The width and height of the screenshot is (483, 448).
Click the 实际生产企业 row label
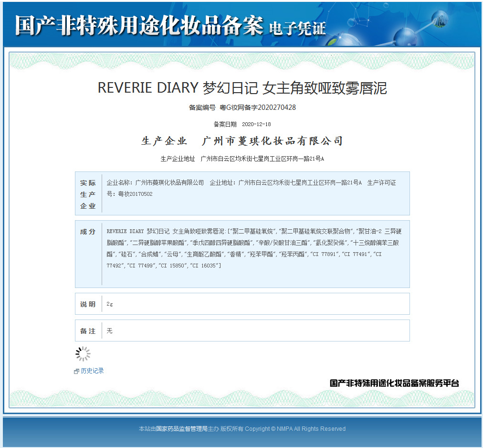pyautogui.click(x=88, y=194)
